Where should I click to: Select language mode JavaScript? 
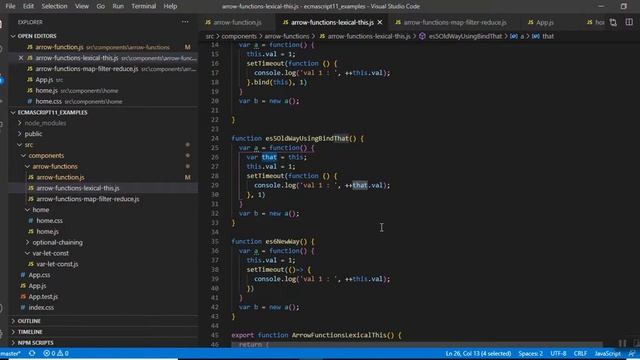click(x=607, y=353)
